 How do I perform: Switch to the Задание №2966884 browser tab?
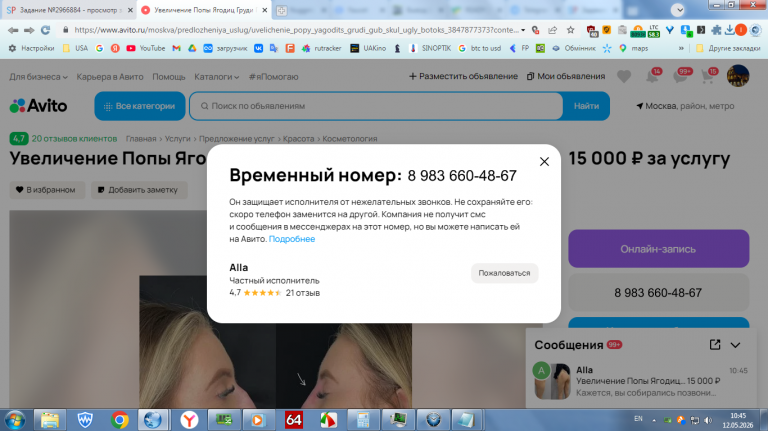tap(69, 10)
